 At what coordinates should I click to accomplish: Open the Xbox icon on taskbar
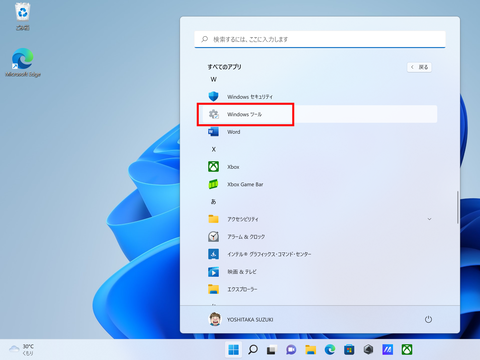point(407,349)
